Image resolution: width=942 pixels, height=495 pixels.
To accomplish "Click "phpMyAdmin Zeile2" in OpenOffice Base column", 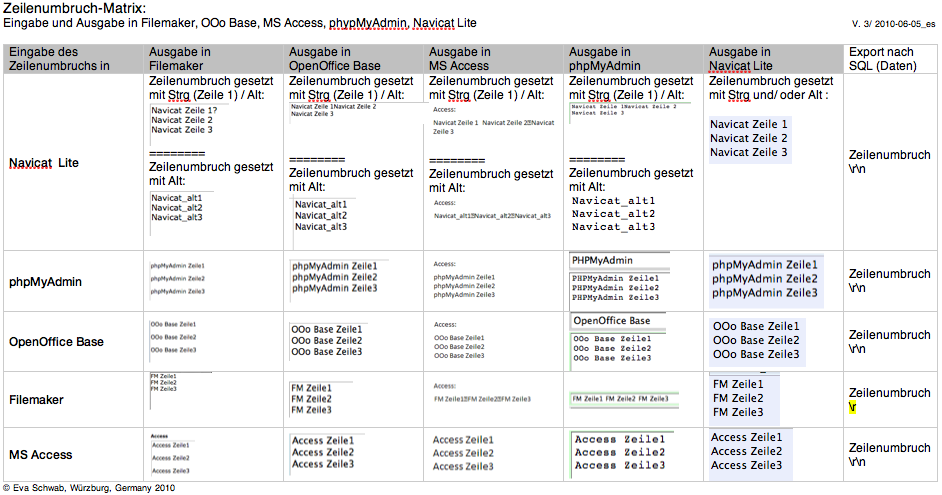I will coord(335,277).
